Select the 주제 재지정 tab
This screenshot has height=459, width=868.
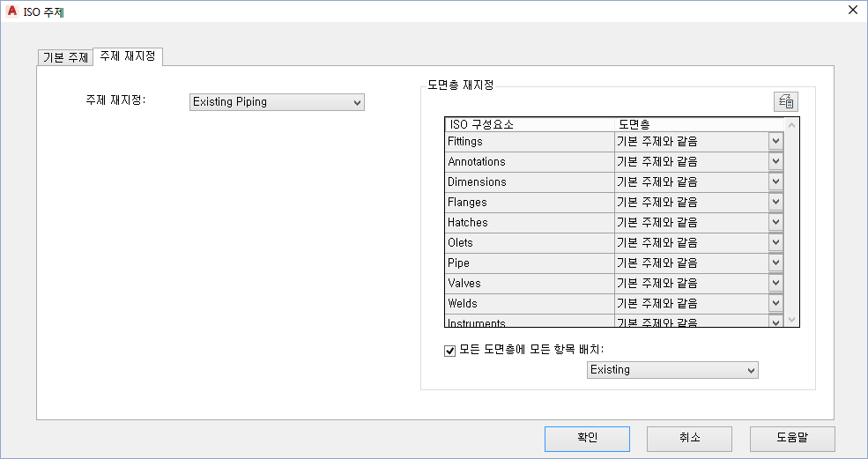(x=128, y=56)
